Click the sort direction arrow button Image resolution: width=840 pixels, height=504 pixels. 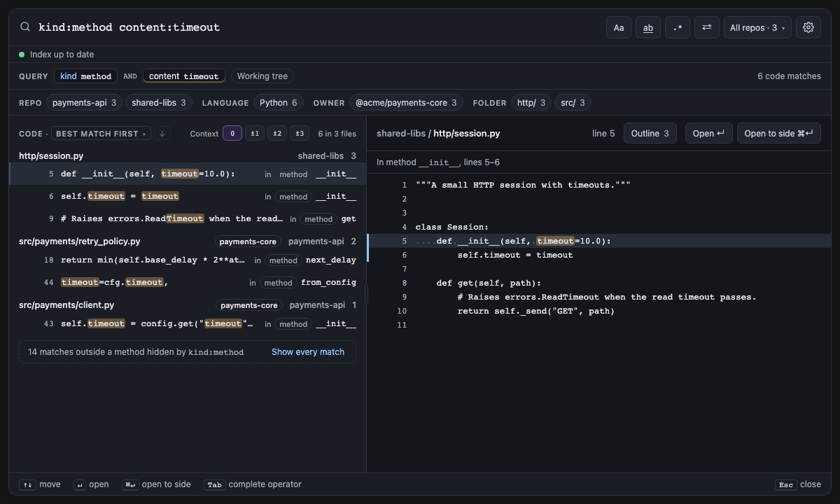162,134
